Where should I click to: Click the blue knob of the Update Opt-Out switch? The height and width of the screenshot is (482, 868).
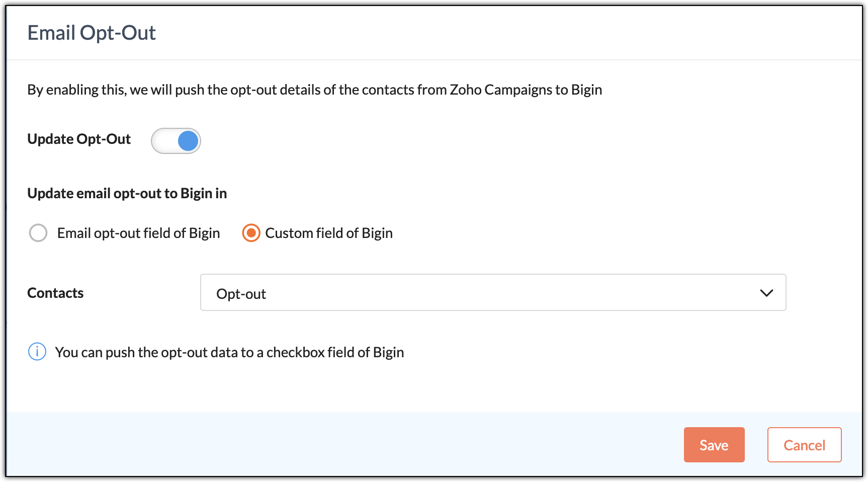(x=188, y=141)
